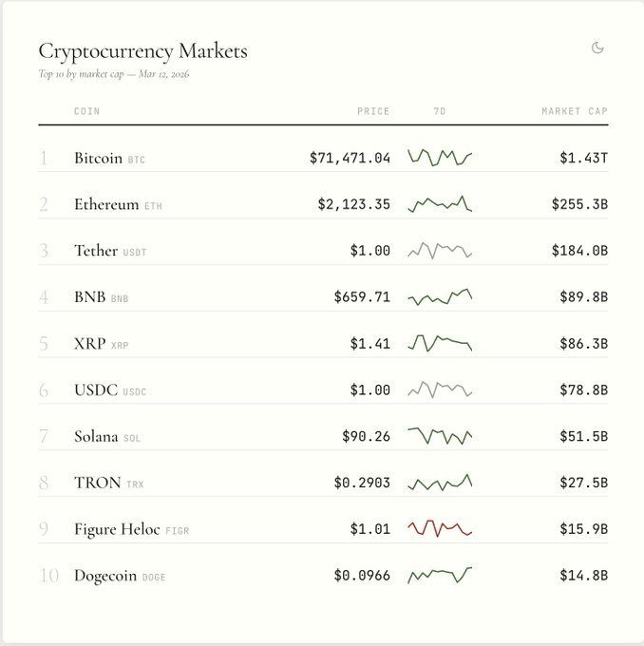644x646 pixels.
Task: Select the Tether USDT row
Action: click(96, 251)
